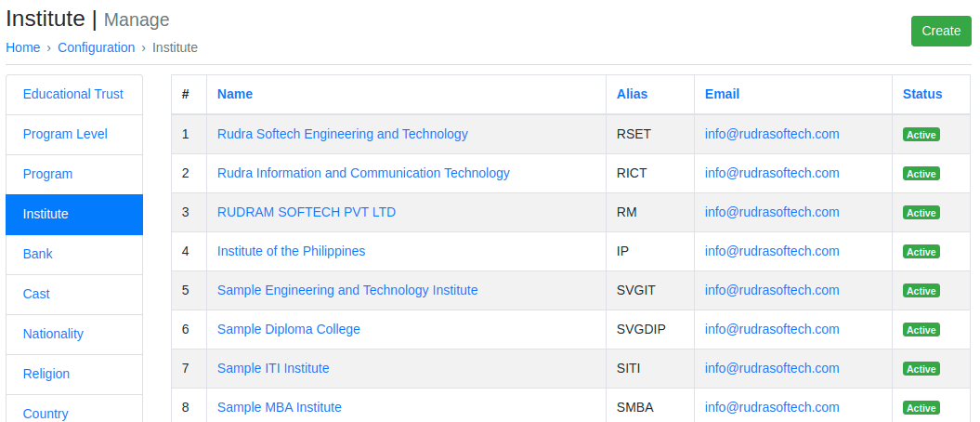
Task: Open Configuration breadcrumb link
Action: coord(96,47)
